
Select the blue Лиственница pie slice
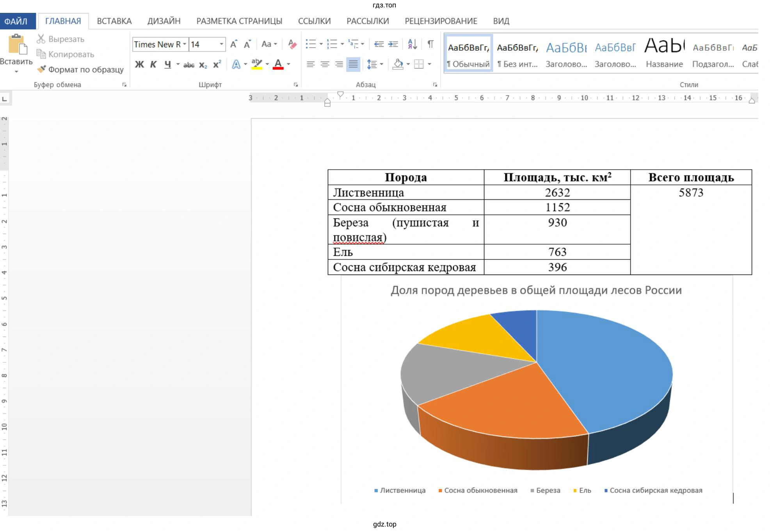click(x=609, y=371)
